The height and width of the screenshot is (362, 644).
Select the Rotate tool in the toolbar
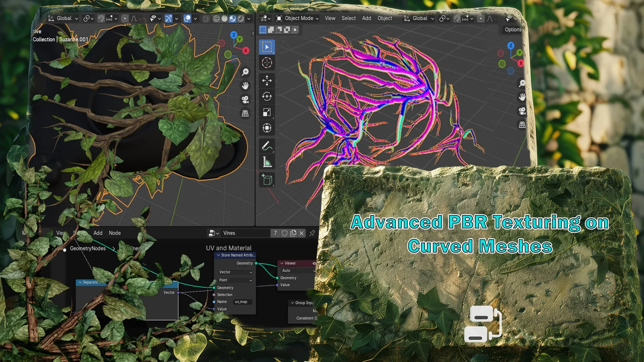267,97
